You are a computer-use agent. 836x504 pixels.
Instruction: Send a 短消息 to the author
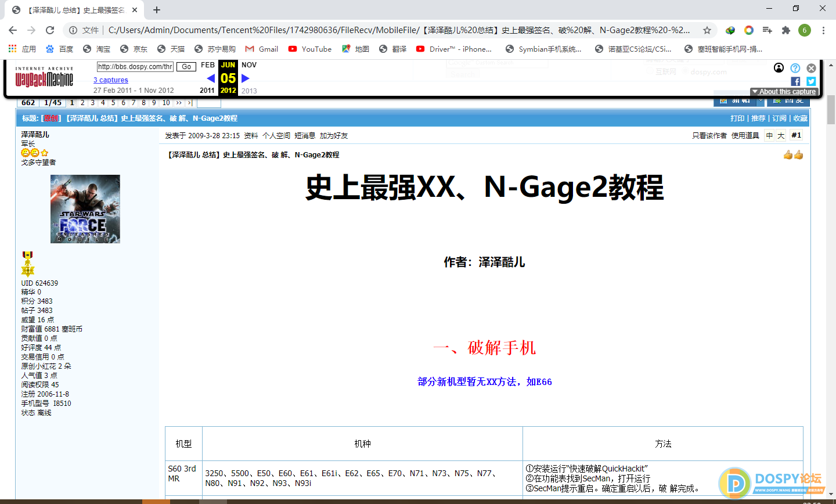[x=305, y=136]
